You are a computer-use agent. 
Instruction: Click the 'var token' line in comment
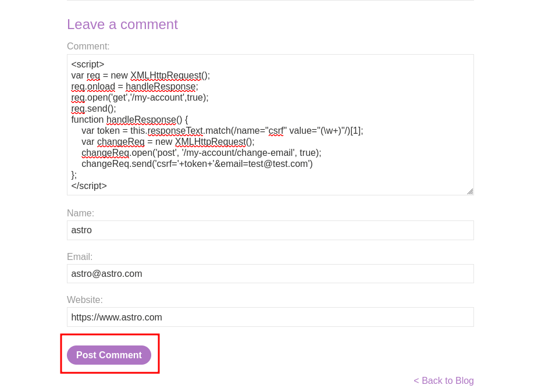[x=222, y=131]
